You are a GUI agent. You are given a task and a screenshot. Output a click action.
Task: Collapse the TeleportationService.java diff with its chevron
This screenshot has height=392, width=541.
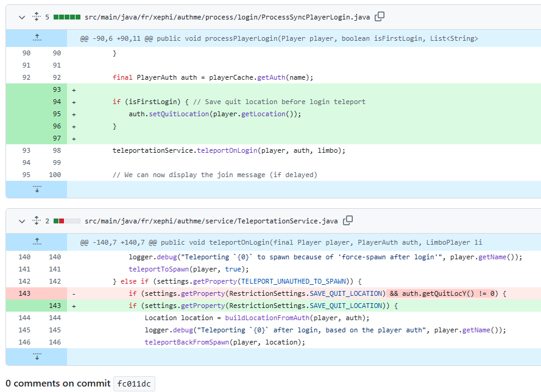pyautogui.click(x=22, y=221)
